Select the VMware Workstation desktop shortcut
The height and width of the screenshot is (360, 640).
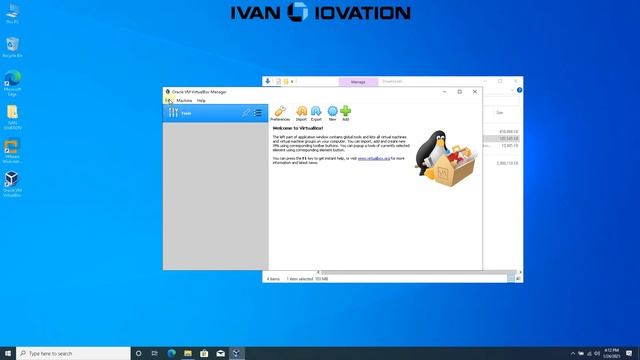[12, 151]
